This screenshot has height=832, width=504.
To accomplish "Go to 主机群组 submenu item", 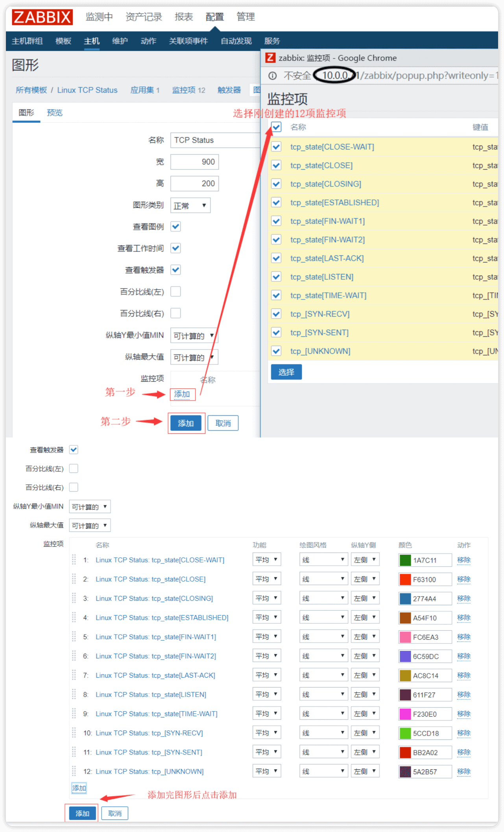I will pos(27,41).
